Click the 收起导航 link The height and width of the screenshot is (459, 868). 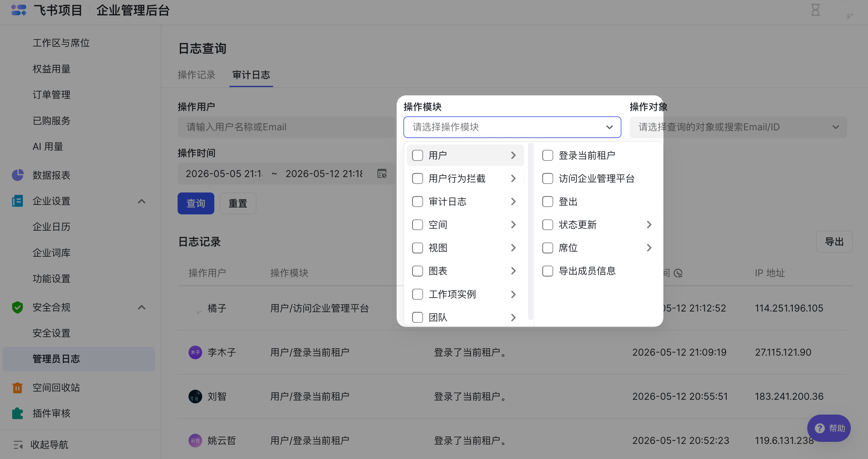[49, 444]
